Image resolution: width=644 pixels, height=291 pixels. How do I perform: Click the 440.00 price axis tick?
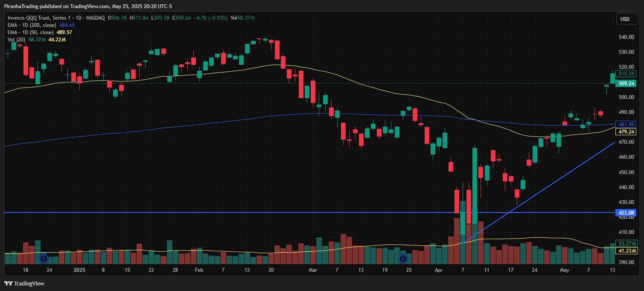point(626,187)
